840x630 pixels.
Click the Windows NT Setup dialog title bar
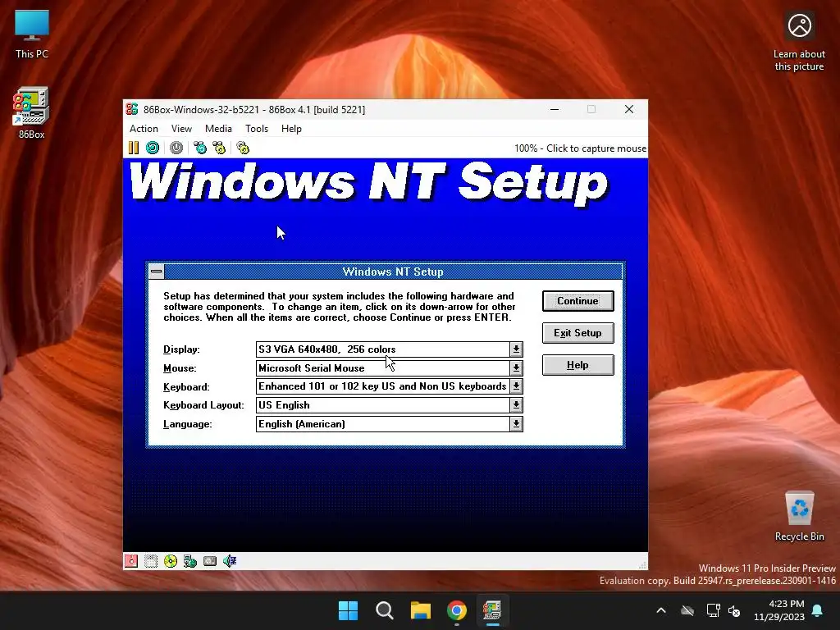(393, 272)
